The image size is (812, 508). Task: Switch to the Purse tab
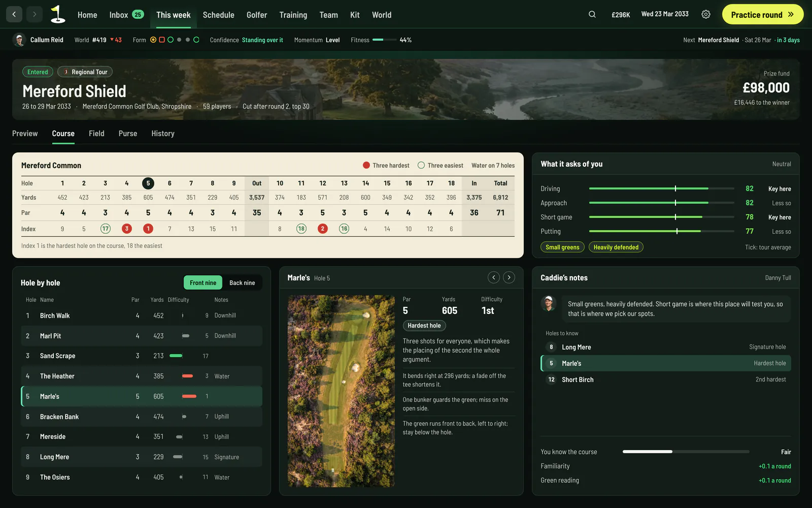(x=128, y=134)
